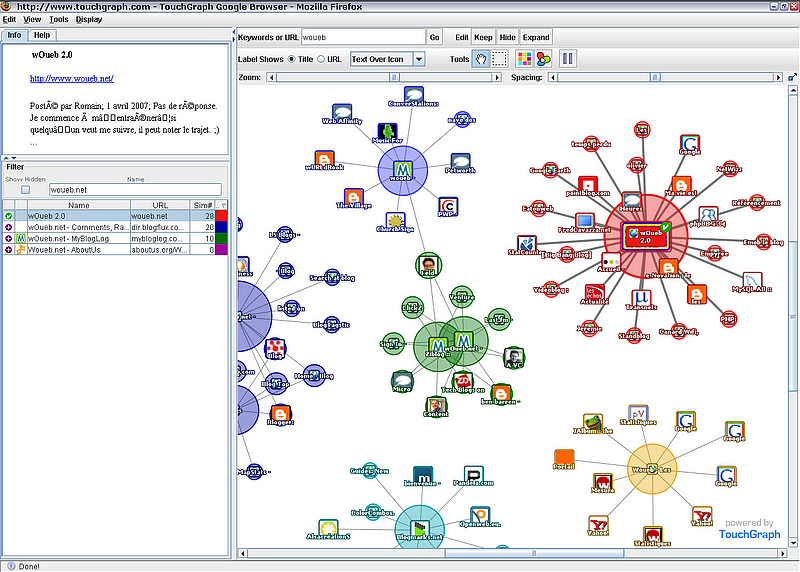This screenshot has width=800, height=572.
Task: Open the Display menu
Action: [x=89, y=19]
